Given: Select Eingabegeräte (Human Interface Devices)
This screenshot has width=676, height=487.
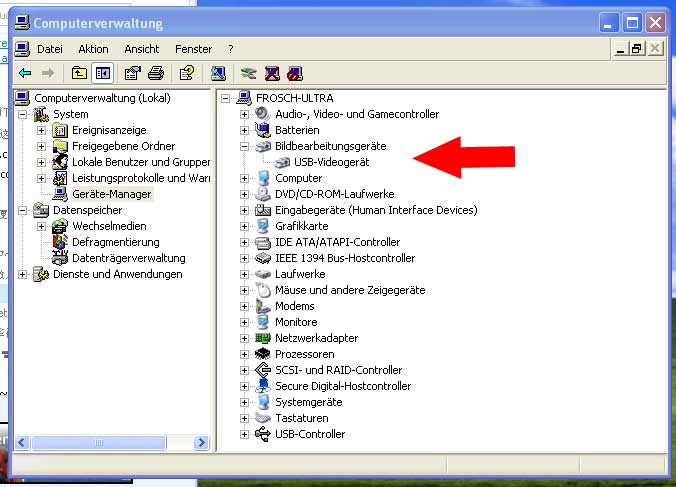Looking at the screenshot, I should pos(376,210).
